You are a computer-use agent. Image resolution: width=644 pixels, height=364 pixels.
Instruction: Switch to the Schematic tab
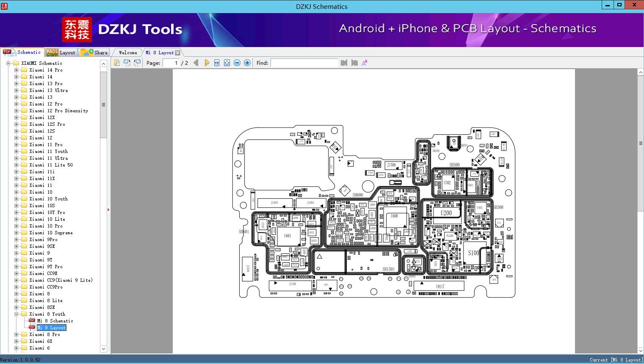pyautogui.click(x=22, y=52)
